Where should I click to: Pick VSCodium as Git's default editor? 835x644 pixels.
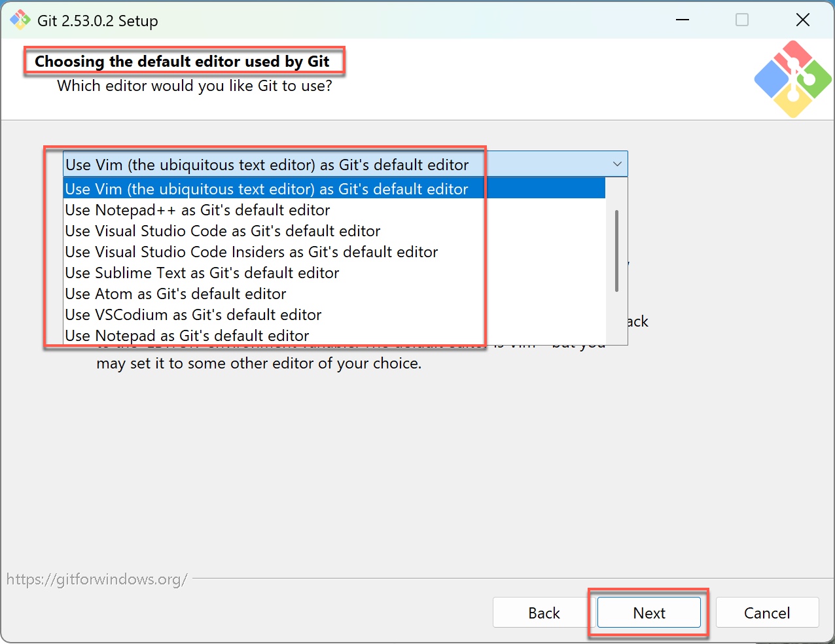click(x=193, y=315)
